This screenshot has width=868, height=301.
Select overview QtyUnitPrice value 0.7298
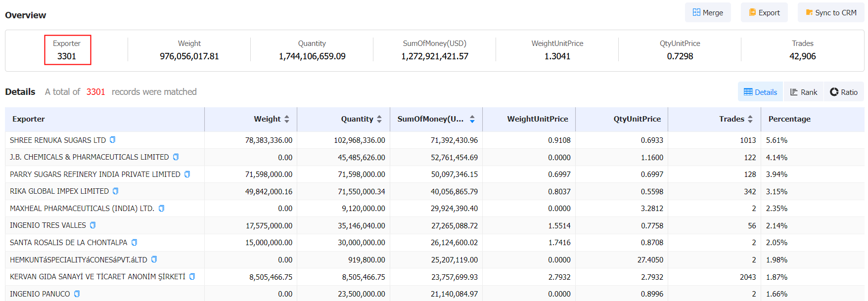coord(680,56)
